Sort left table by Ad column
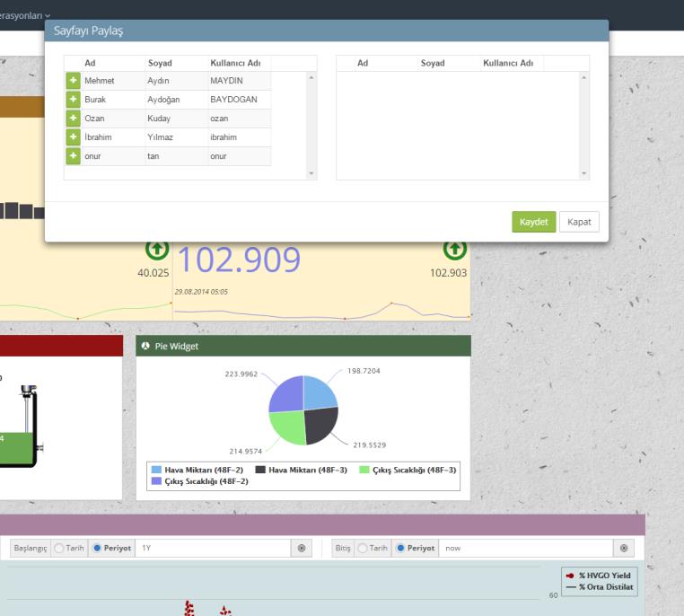 pos(91,63)
